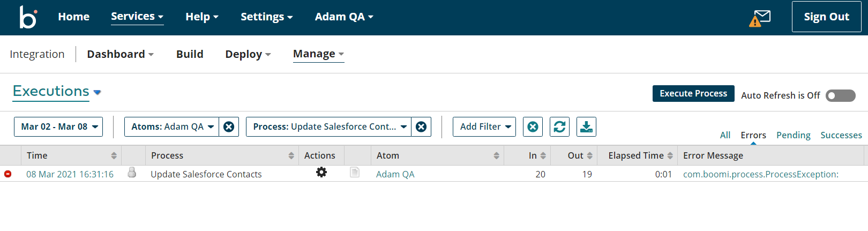Image resolution: width=868 pixels, height=231 pixels.
Task: Open the mail alert notifications icon
Action: pyautogui.click(x=760, y=18)
